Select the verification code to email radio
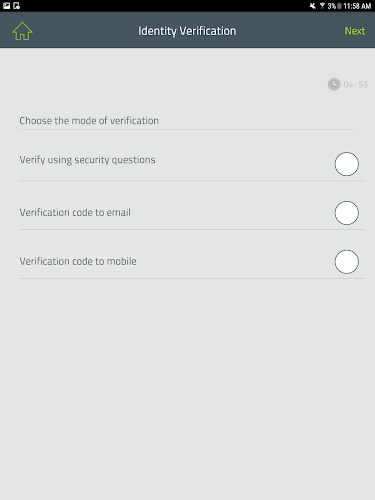This screenshot has width=375, height=500. [x=347, y=213]
